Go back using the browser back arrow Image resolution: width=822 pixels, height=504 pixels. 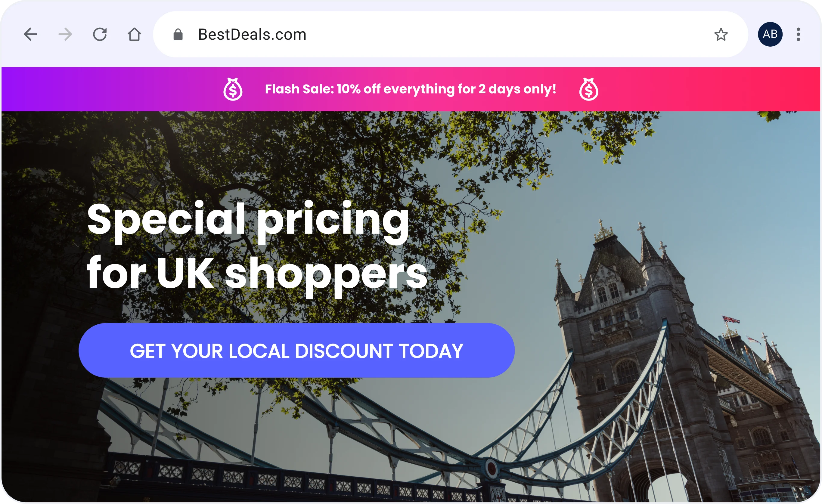30,34
